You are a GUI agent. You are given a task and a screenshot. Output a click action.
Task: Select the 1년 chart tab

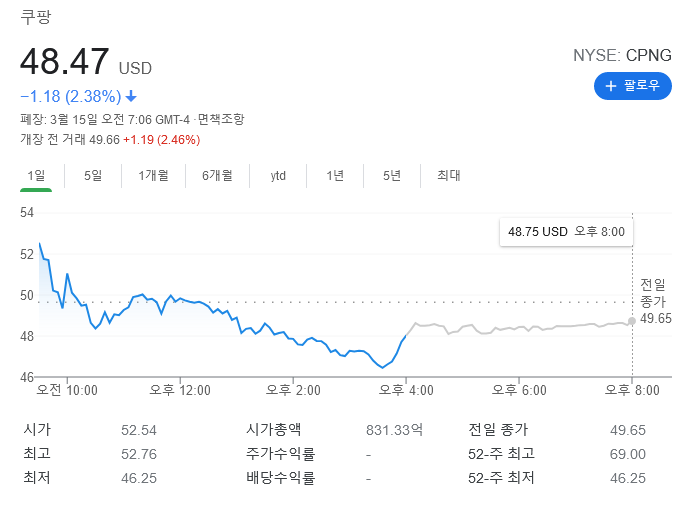coord(335,176)
